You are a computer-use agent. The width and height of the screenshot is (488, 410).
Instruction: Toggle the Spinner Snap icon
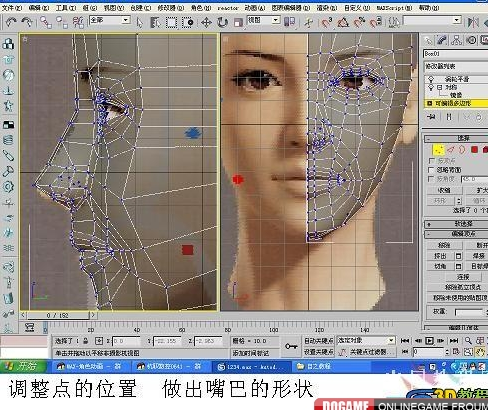point(376,22)
